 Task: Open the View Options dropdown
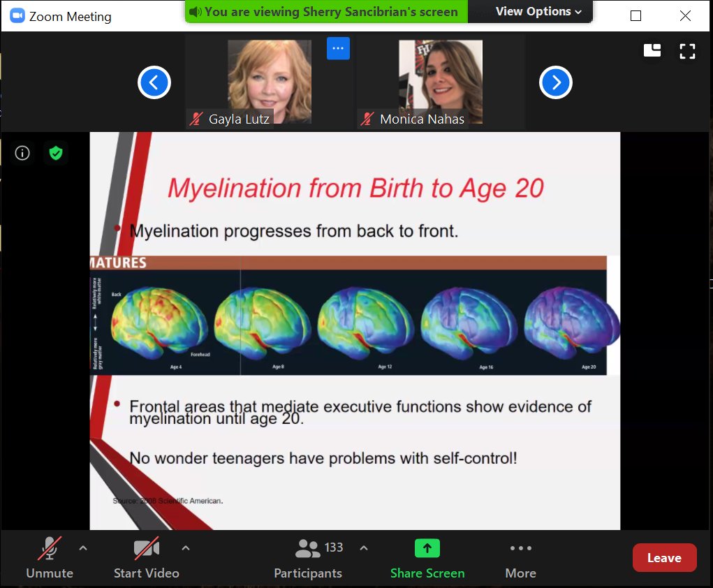point(539,11)
